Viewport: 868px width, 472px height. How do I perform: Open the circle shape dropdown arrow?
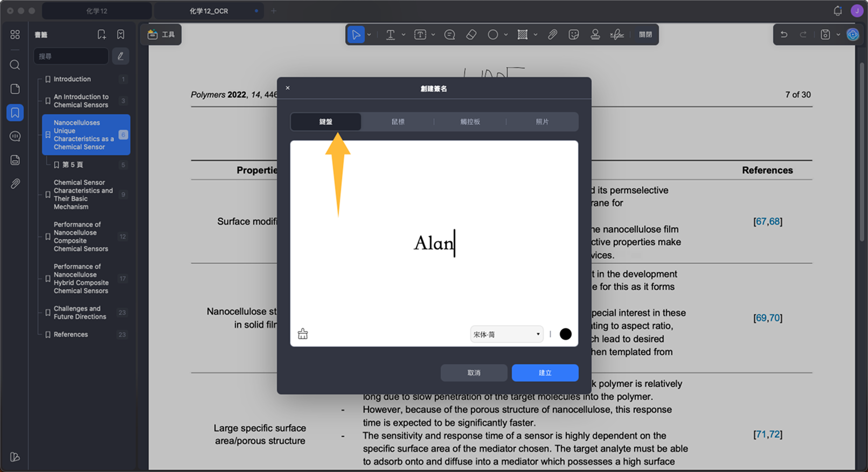(x=505, y=34)
